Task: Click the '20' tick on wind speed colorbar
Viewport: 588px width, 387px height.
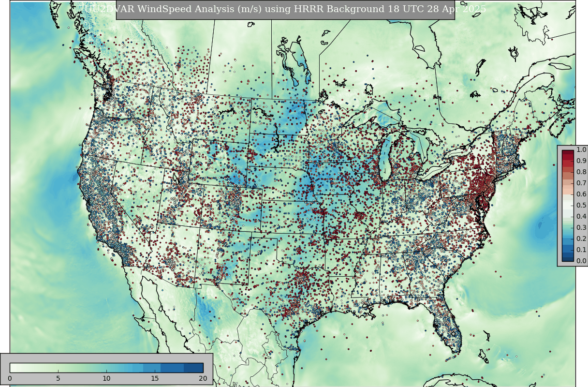Action: 203,378
